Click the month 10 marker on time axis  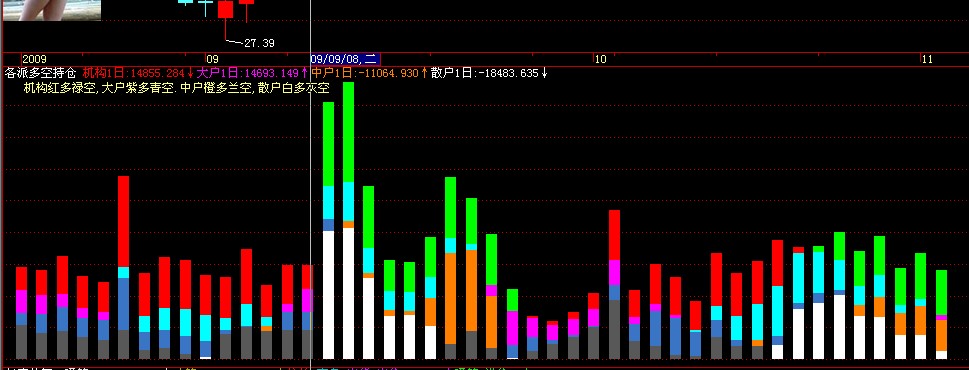point(600,59)
